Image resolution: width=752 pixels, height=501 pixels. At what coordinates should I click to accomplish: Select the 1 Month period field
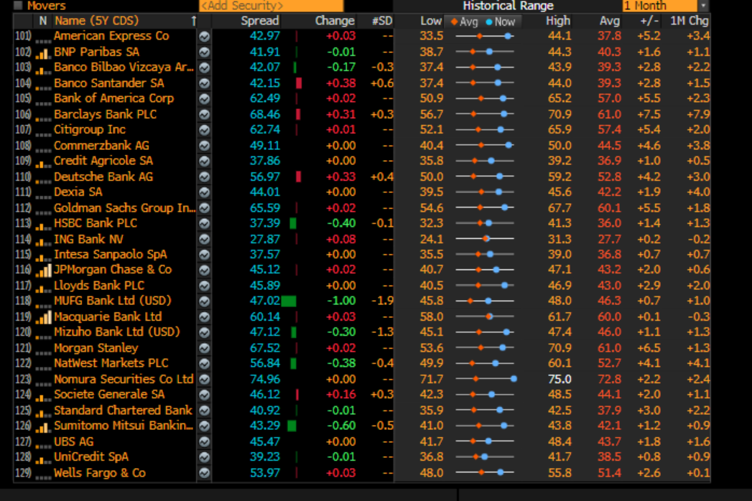[x=660, y=6]
